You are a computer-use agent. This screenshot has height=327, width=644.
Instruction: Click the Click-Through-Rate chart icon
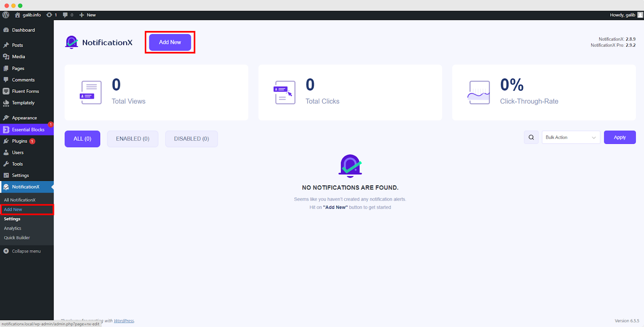479,93
